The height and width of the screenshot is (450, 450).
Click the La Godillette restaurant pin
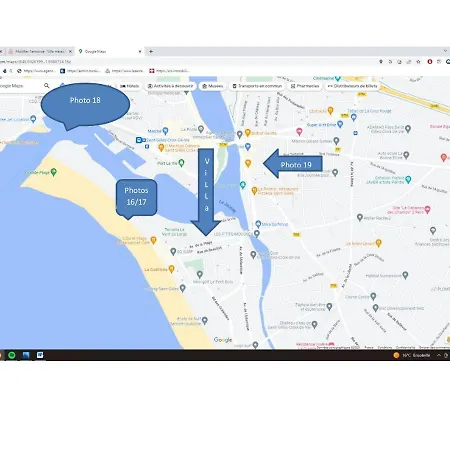[x=171, y=269]
